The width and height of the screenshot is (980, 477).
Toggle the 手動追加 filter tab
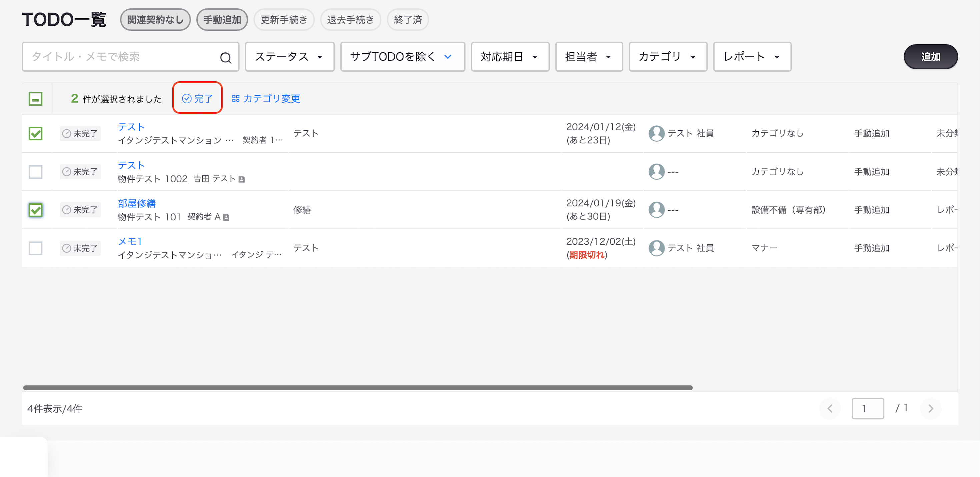[x=222, y=20]
